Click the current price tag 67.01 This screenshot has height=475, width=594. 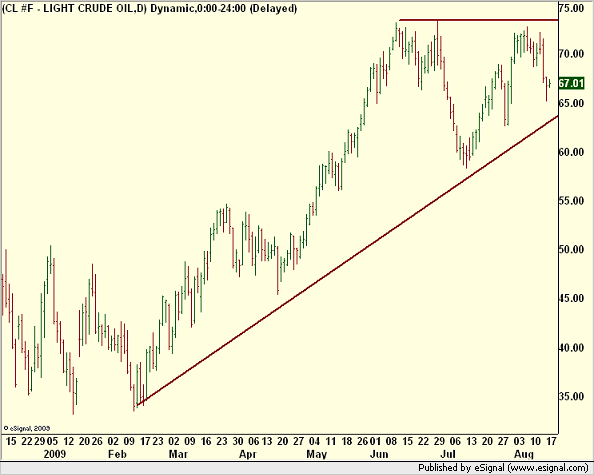click(571, 83)
